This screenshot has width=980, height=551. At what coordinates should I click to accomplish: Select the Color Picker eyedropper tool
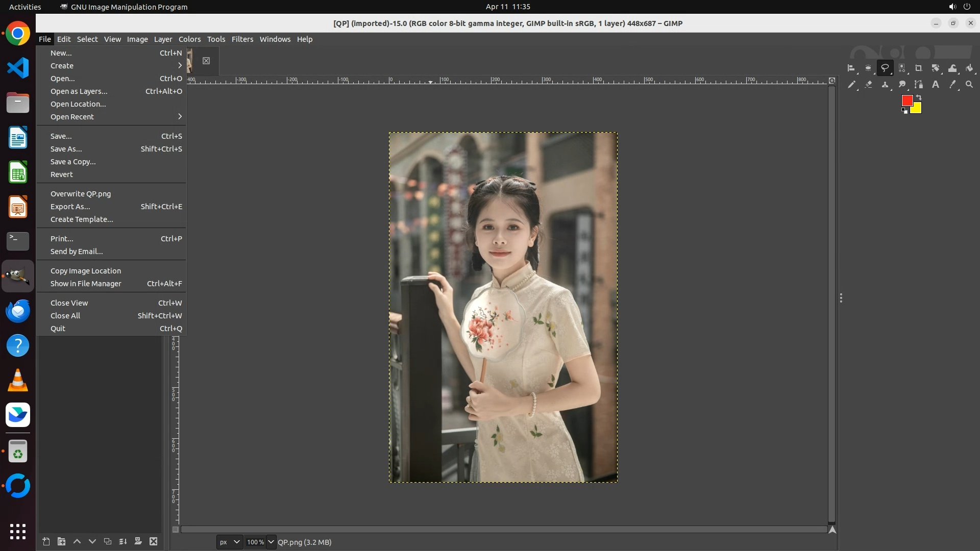pyautogui.click(x=952, y=85)
